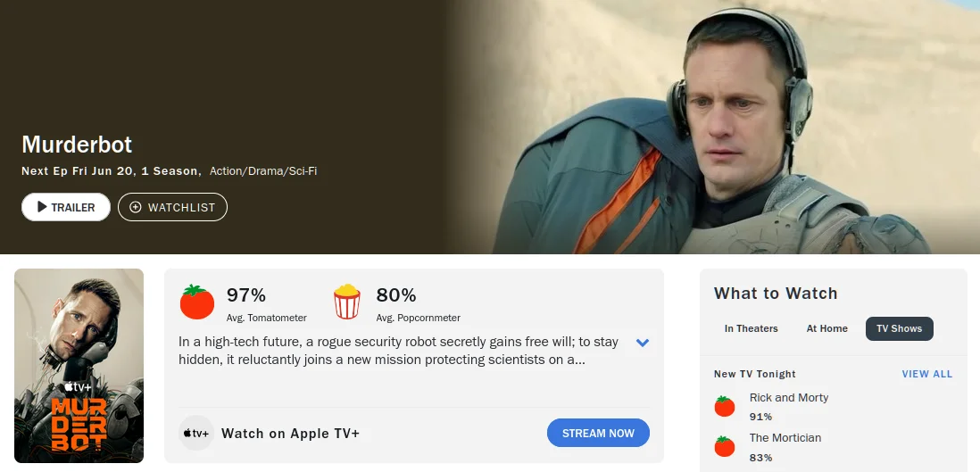
Task: Click the play triangle in Trailer button
Action: pyautogui.click(x=42, y=207)
